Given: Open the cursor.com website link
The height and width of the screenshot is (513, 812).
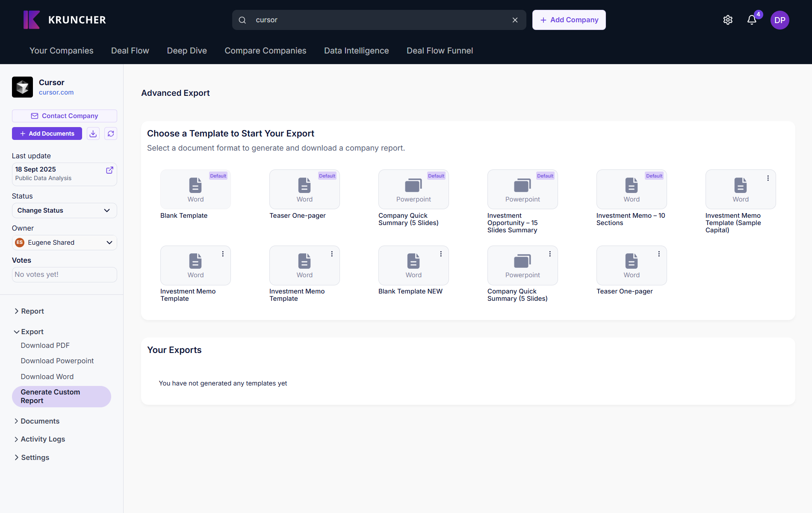Looking at the screenshot, I should (56, 92).
